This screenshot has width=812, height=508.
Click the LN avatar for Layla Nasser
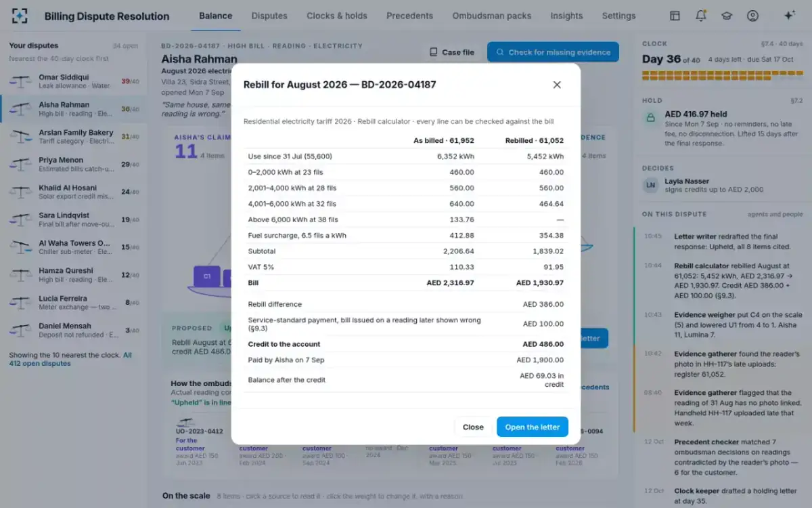coord(650,185)
